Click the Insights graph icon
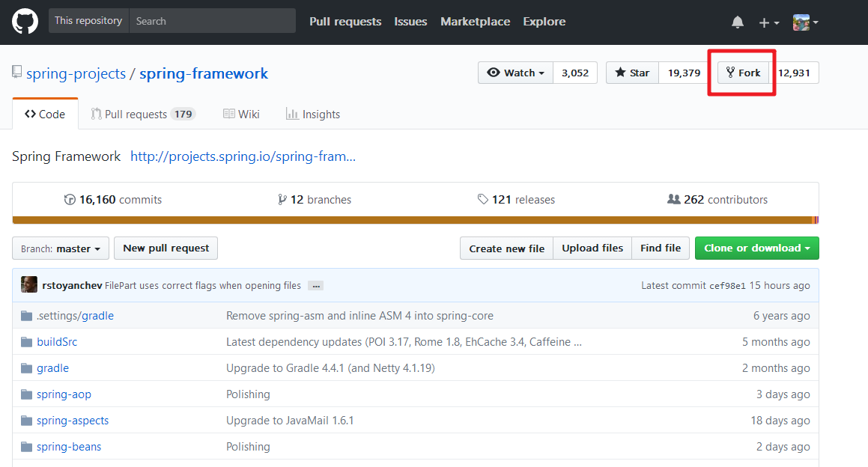 tap(292, 114)
